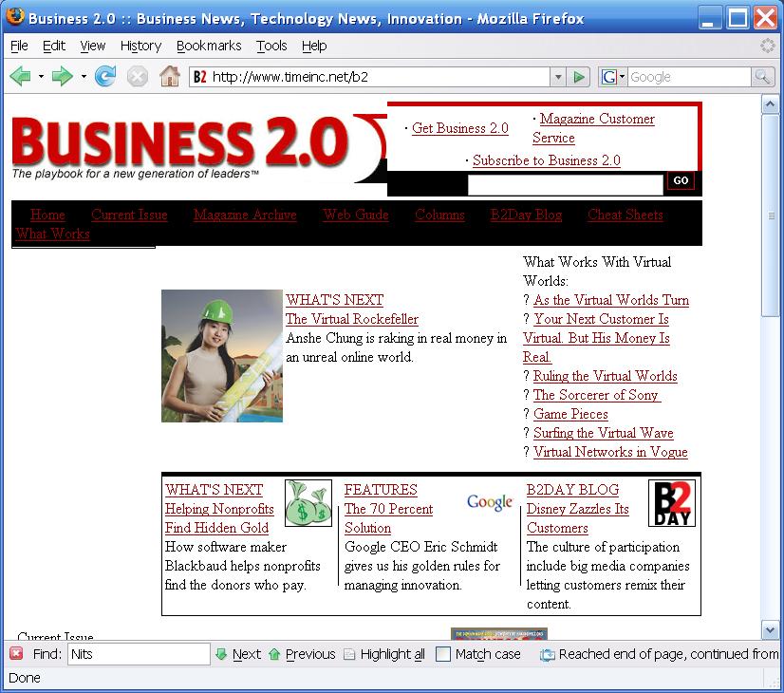This screenshot has height=693, width=784.
Task: Open Magazine Customer Service link
Action: click(593, 128)
